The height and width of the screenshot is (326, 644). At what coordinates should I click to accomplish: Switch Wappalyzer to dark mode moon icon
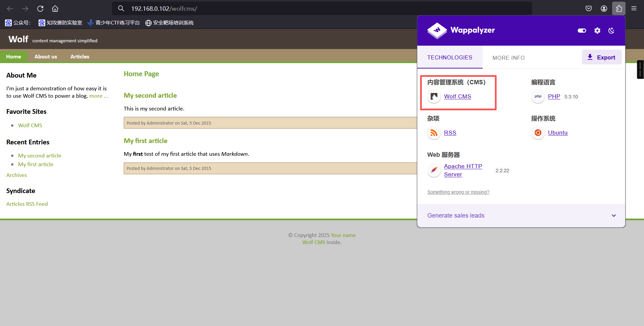tap(611, 31)
